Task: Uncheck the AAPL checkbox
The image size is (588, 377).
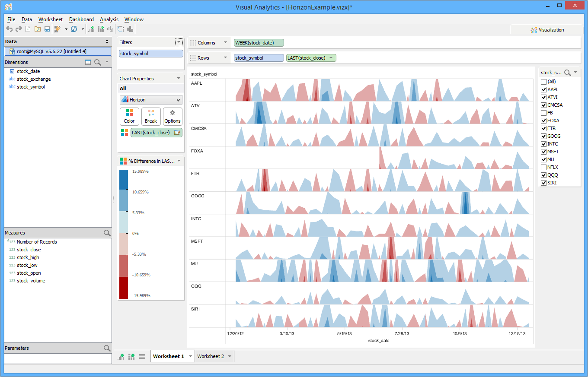Action: (x=543, y=89)
